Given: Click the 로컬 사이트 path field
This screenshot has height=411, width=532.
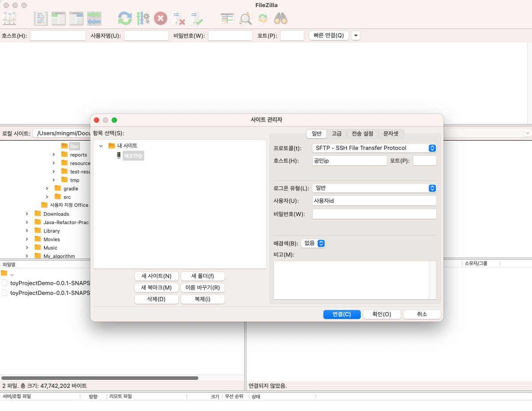Looking at the screenshot, I should tap(62, 133).
